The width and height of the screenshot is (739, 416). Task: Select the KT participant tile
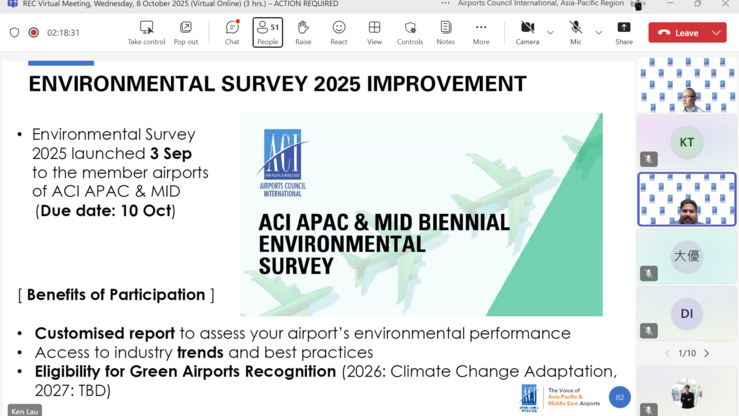pos(686,142)
